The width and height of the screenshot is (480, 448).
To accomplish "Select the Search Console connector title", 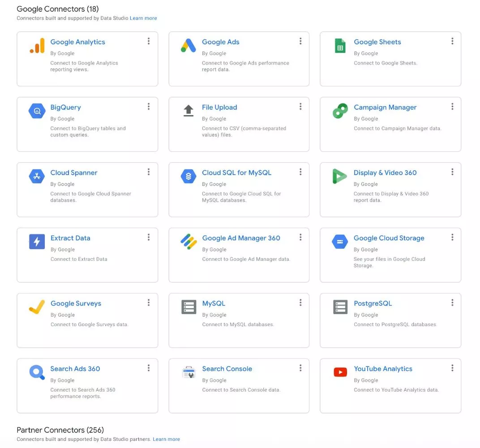I will [227, 369].
